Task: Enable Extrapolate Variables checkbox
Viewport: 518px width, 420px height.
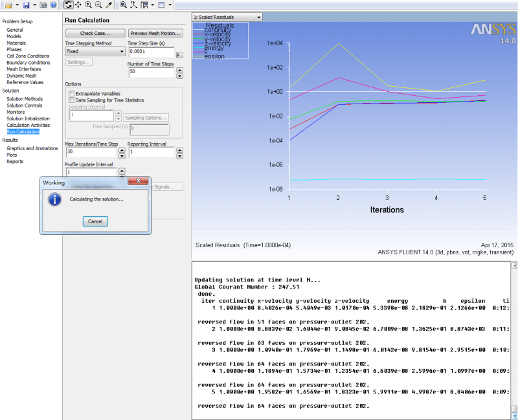Action: coord(71,94)
